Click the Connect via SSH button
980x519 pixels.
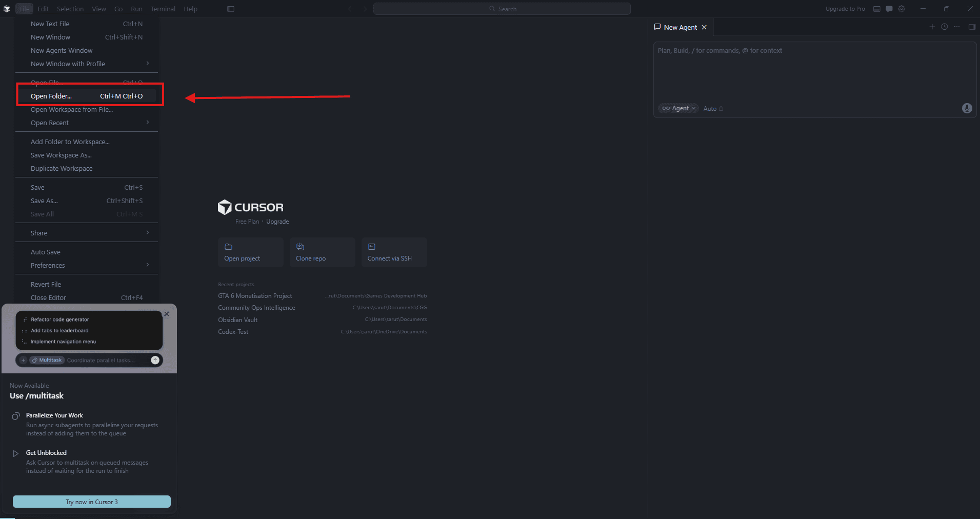point(394,252)
